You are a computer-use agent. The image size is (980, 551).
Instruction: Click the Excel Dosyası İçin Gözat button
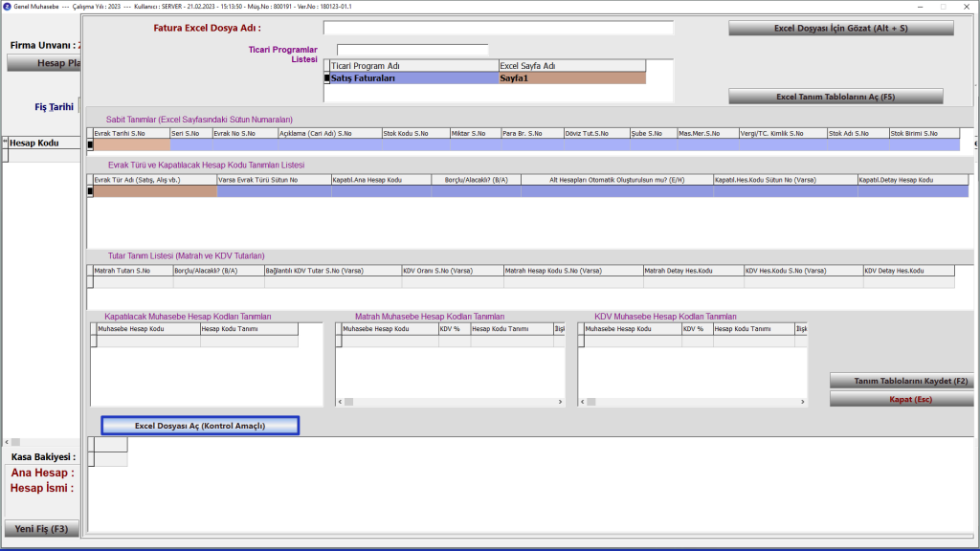point(840,29)
